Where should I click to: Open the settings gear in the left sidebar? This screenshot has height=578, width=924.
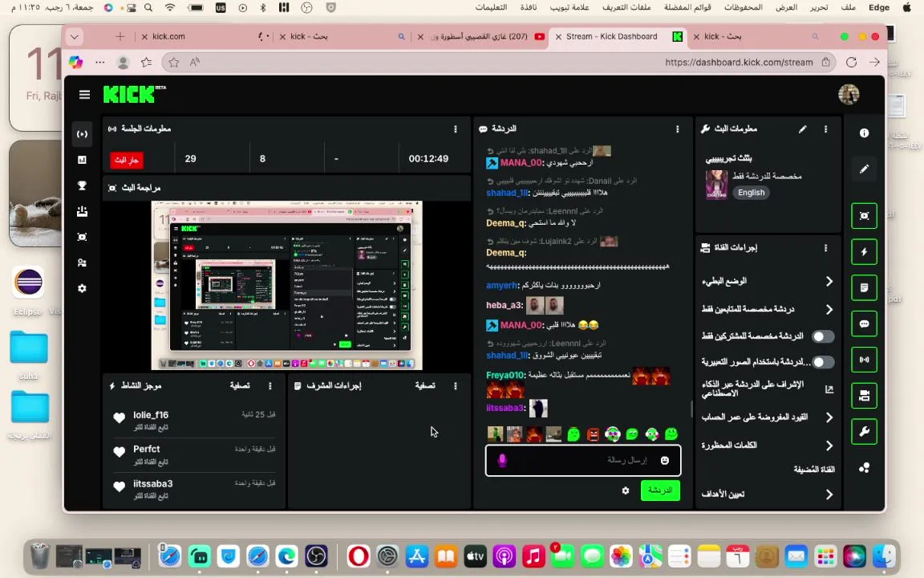[x=82, y=288]
